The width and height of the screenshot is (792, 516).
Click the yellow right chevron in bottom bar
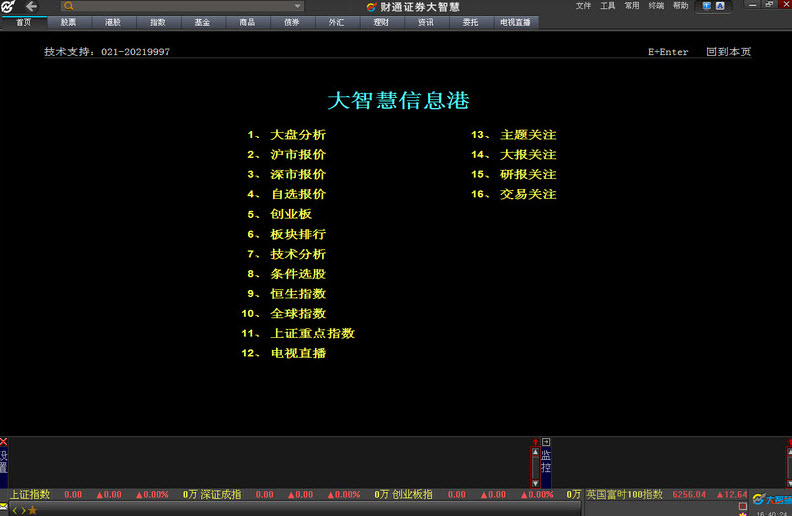tap(23, 510)
